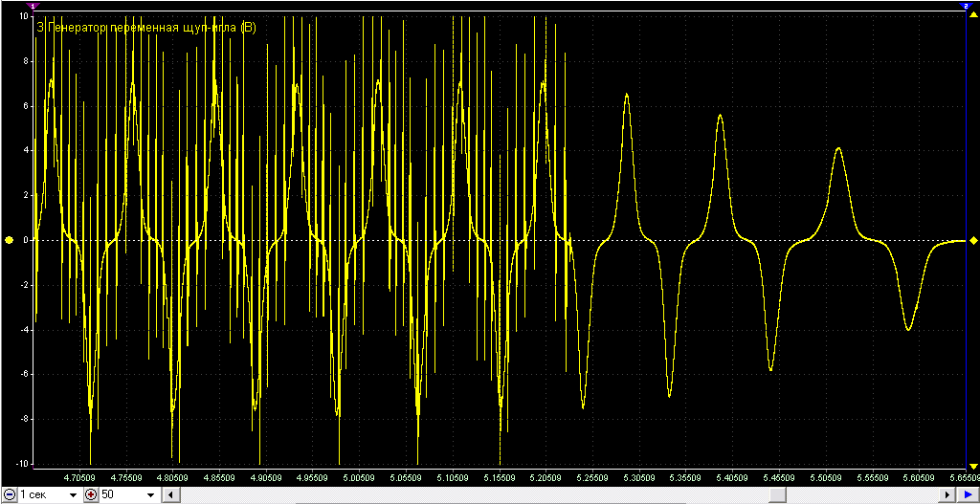The width and height of the screenshot is (980, 504).
Task: Click the horizontal scrollbar thumb
Action: coord(777,494)
